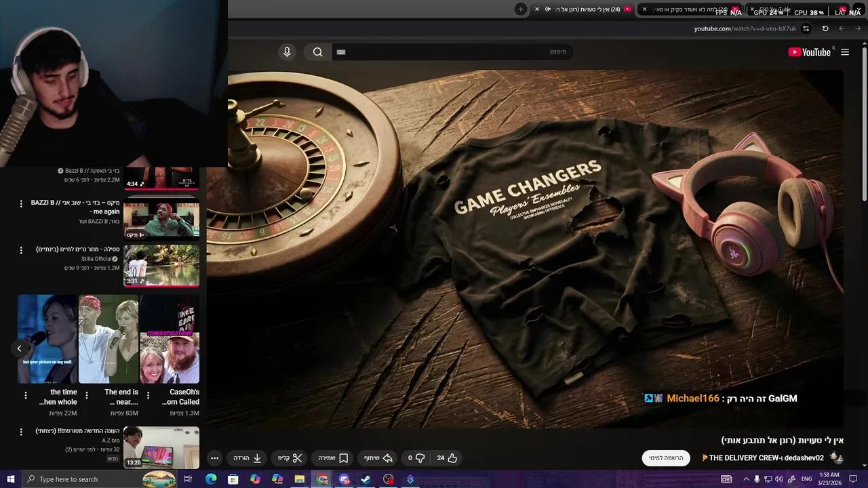Switch to the 'אין לי טעויות' browser tab
868x488 pixels.
tap(583, 9)
